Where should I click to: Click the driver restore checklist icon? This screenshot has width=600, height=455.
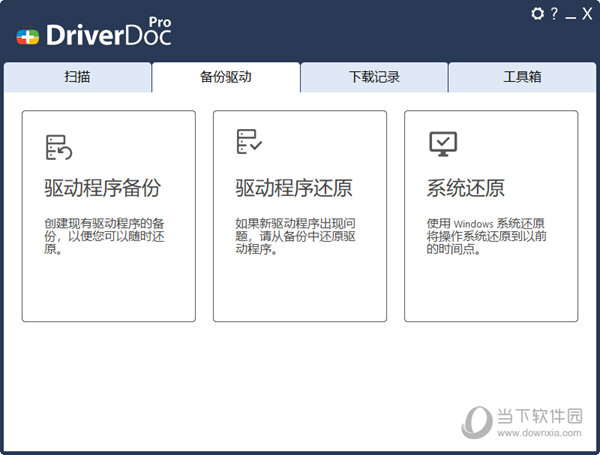click(249, 142)
